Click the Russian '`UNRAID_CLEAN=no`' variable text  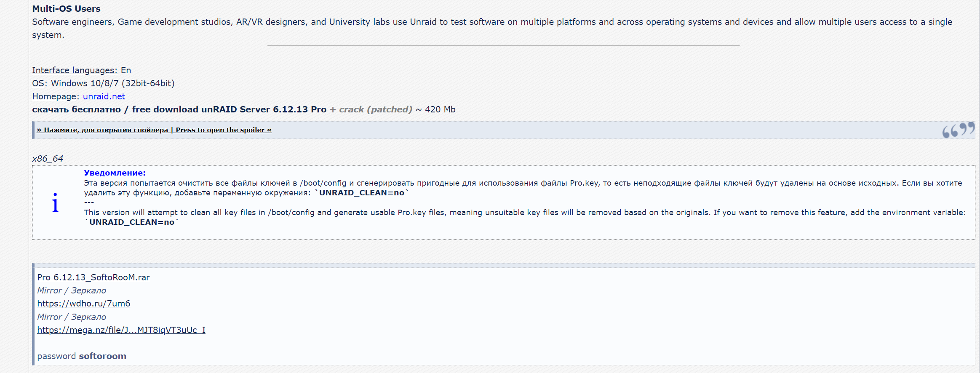coord(362,193)
